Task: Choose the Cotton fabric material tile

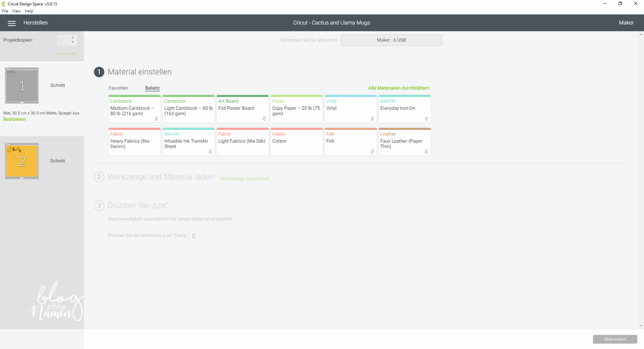Action: tap(296, 142)
